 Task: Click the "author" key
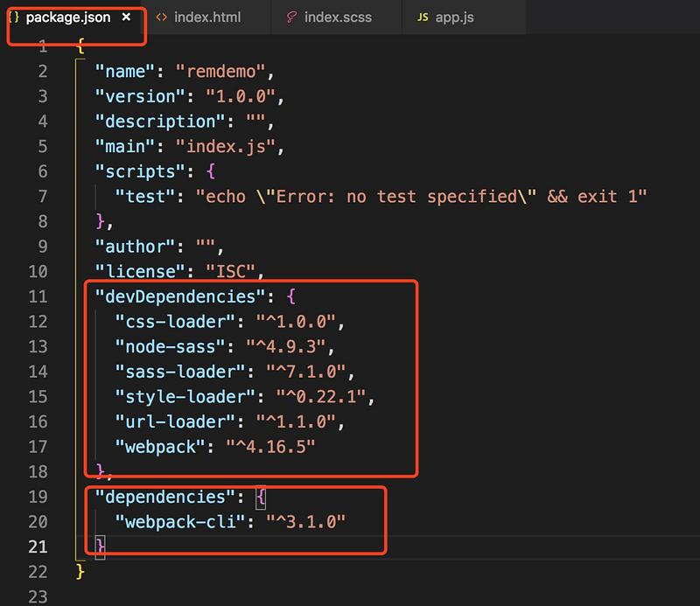point(135,247)
